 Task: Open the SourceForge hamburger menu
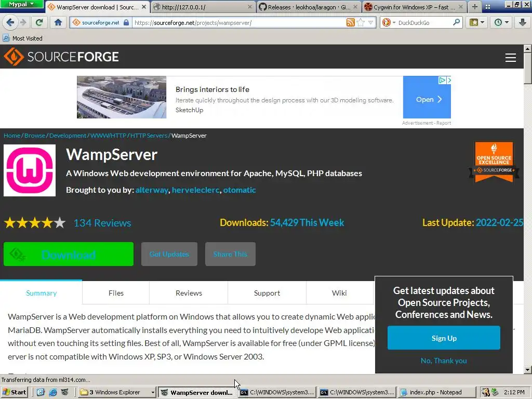coord(510,58)
